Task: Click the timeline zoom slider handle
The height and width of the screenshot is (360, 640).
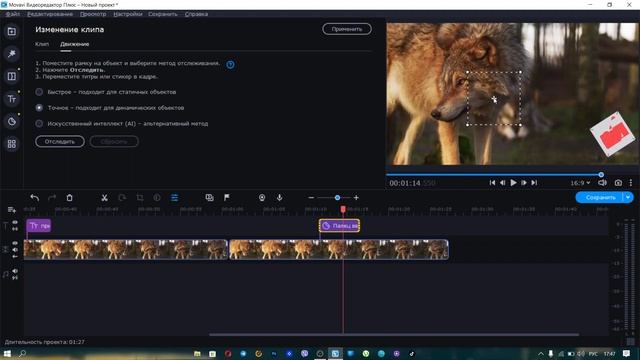Action: (337, 198)
